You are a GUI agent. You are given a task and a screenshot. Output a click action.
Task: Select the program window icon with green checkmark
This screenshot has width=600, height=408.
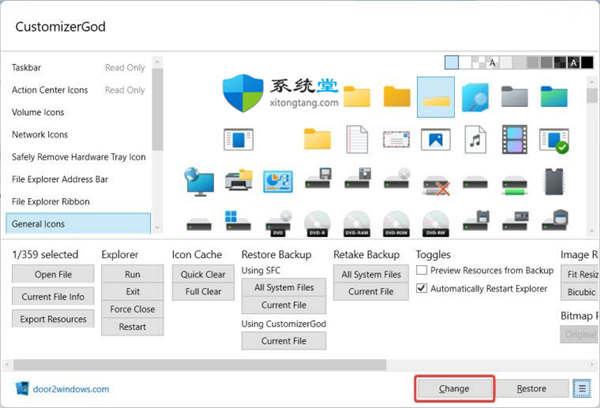coord(554,140)
